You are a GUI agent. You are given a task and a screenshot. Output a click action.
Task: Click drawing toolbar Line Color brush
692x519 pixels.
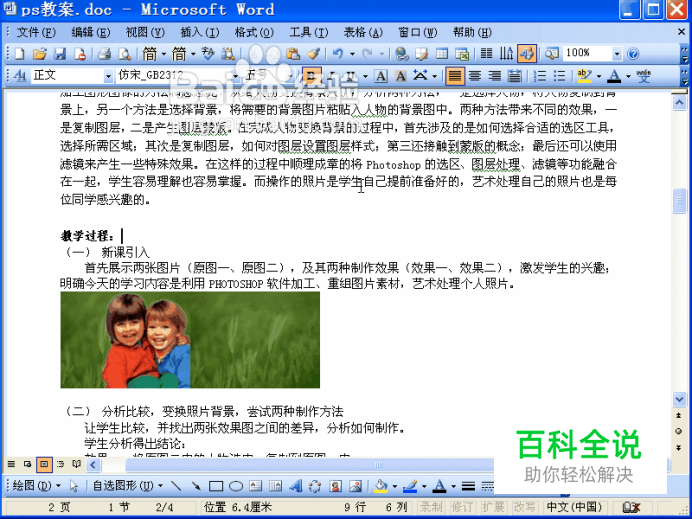(410, 486)
